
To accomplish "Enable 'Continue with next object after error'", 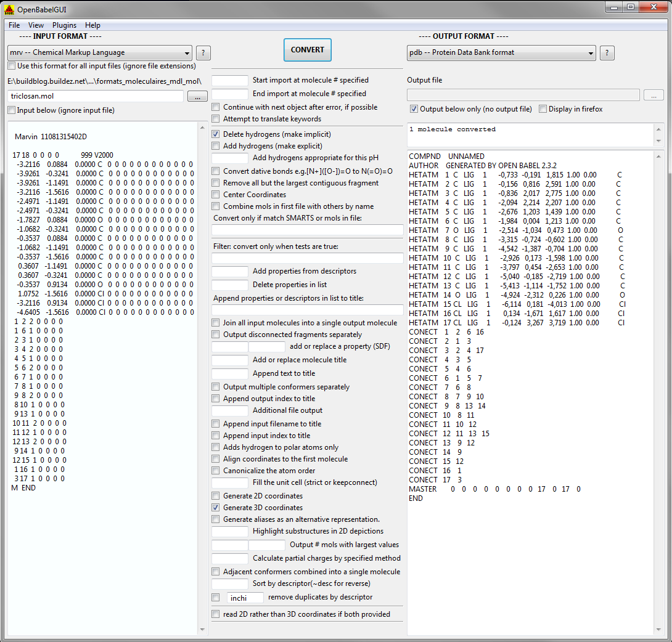I will click(x=216, y=107).
